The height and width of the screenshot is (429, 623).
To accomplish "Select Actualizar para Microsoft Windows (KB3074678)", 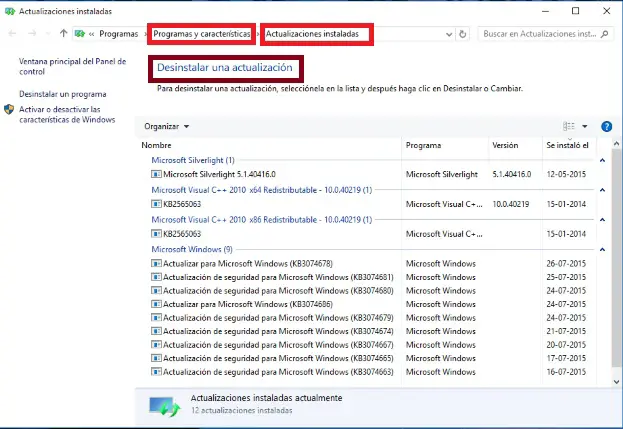I will (x=248, y=263).
